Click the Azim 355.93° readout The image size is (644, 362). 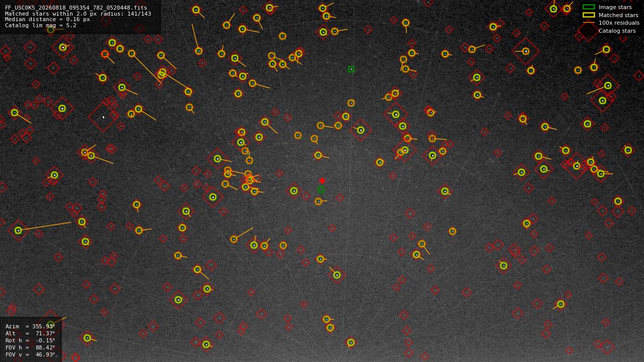(x=30, y=326)
